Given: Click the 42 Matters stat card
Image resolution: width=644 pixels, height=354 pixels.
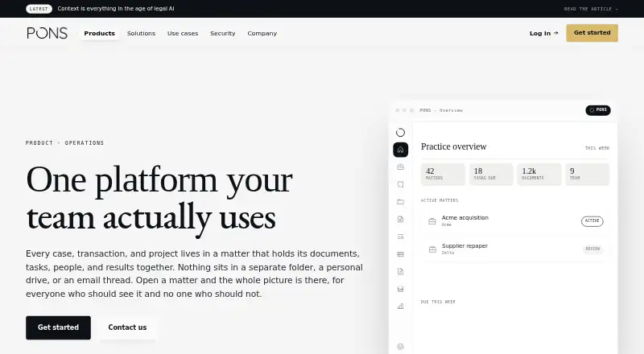Looking at the screenshot, I should point(443,174).
